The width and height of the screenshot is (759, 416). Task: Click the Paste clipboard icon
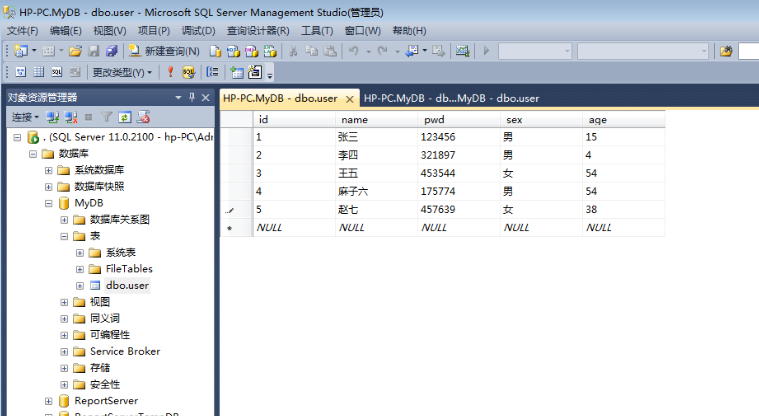(330, 51)
